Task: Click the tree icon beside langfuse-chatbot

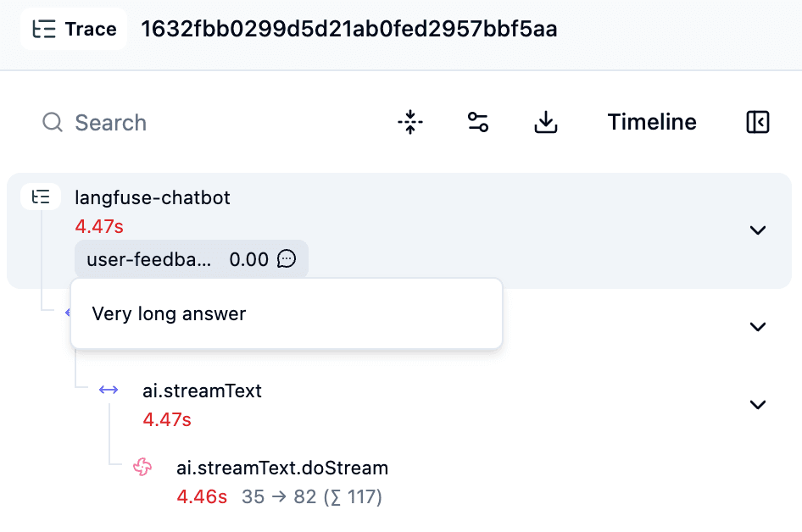Action: pos(41,196)
